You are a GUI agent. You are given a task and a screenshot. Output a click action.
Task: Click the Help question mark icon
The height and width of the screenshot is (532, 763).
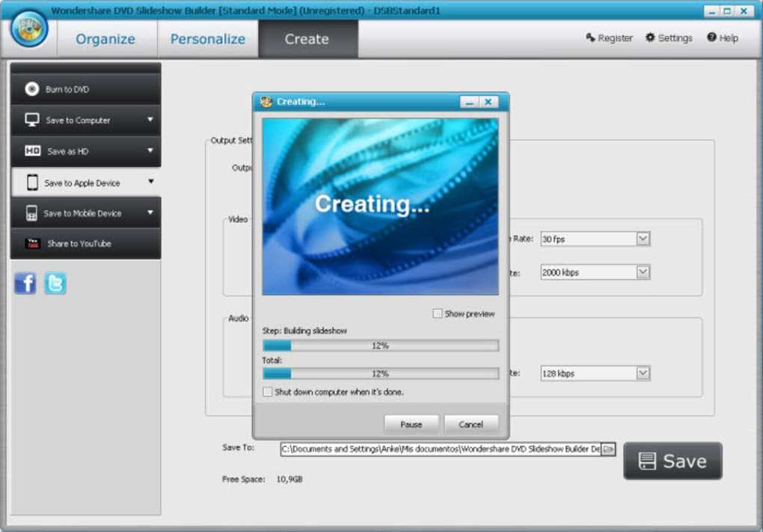pyautogui.click(x=711, y=37)
